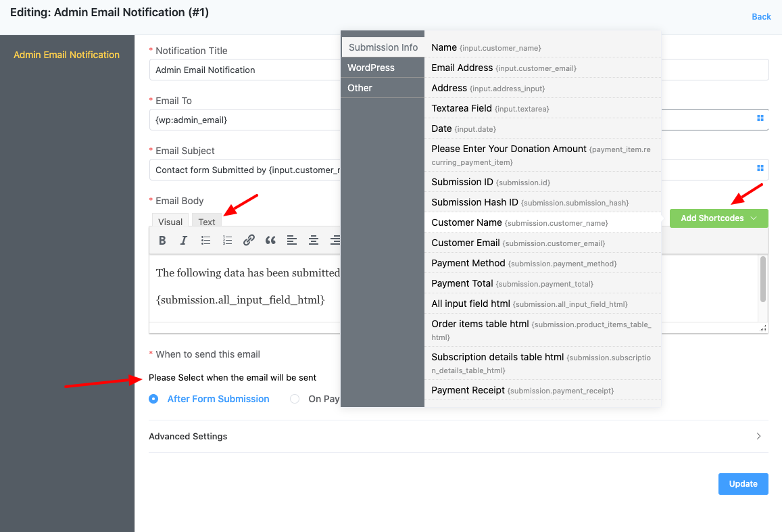Insert a hyperlink in the email body
This screenshot has width=782, height=532.
click(x=249, y=240)
